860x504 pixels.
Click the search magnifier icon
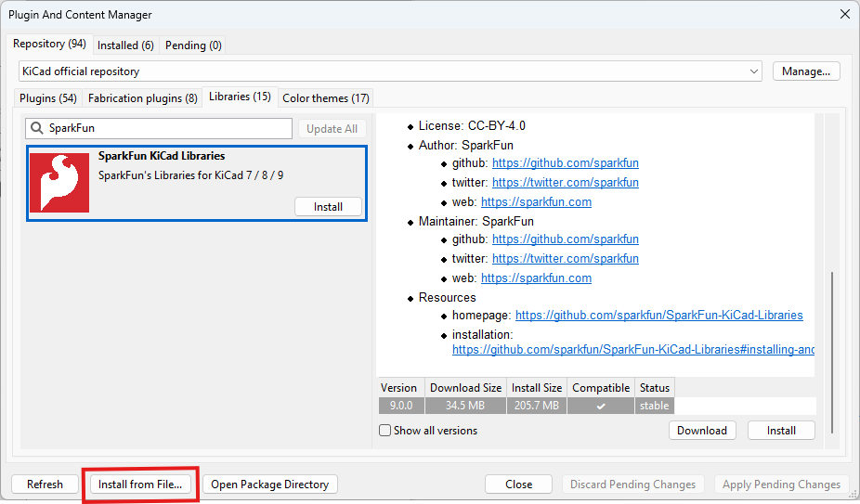pyautogui.click(x=37, y=128)
